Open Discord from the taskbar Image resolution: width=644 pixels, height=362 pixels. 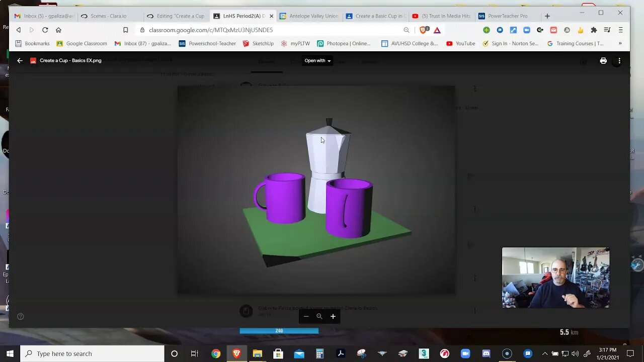(x=486, y=353)
